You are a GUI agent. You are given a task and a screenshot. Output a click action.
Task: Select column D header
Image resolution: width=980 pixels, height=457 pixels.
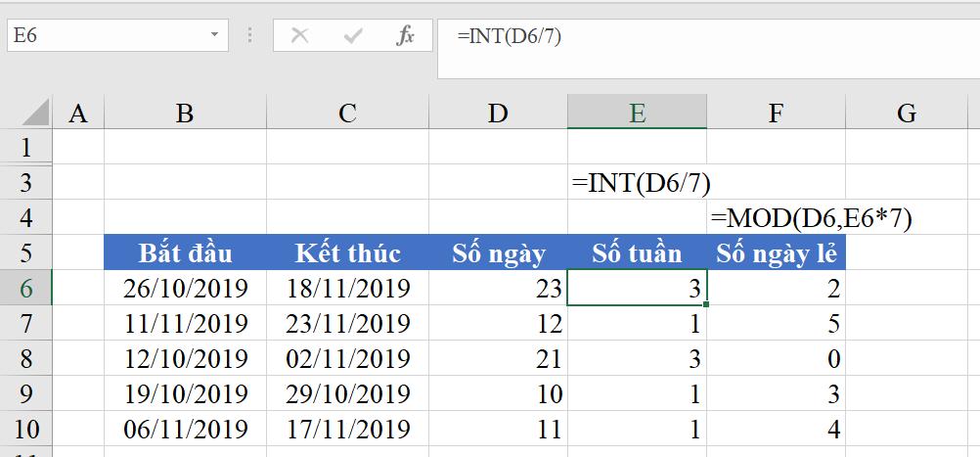click(x=498, y=114)
